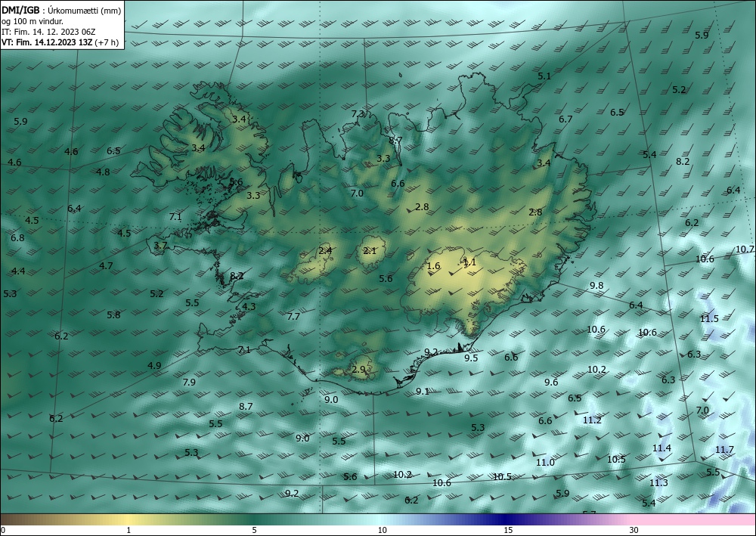Click the 4.9 value in the southwest sea
The image size is (756, 536).
click(x=154, y=365)
